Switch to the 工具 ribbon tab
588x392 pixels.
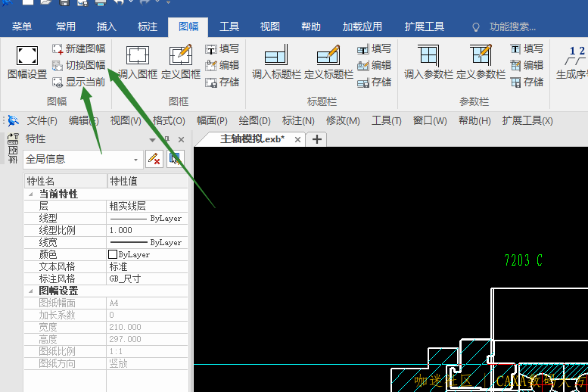point(229,26)
